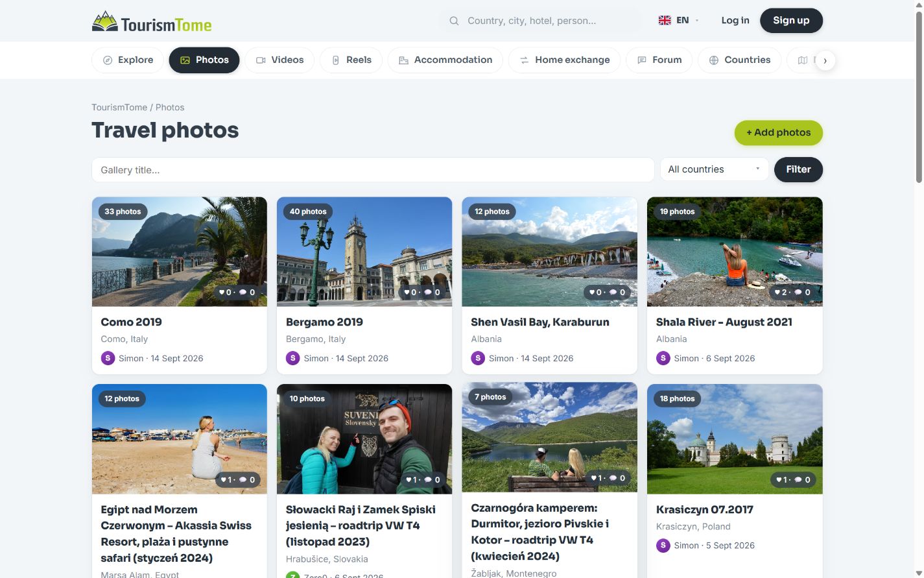Image resolution: width=924 pixels, height=578 pixels.
Task: Click comment bubble on Słowacki Raj thumbnail
Action: 428,480
